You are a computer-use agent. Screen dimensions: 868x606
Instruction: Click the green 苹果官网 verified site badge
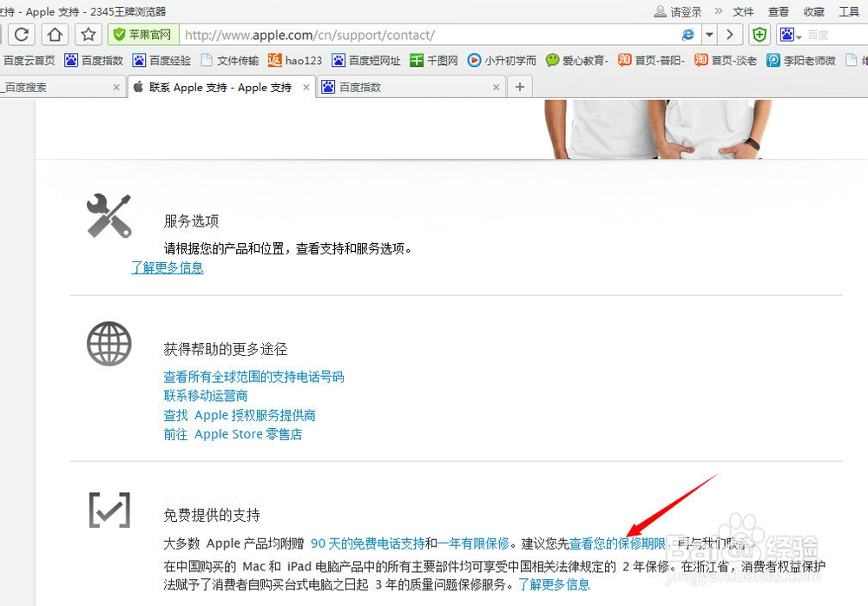click(x=143, y=35)
